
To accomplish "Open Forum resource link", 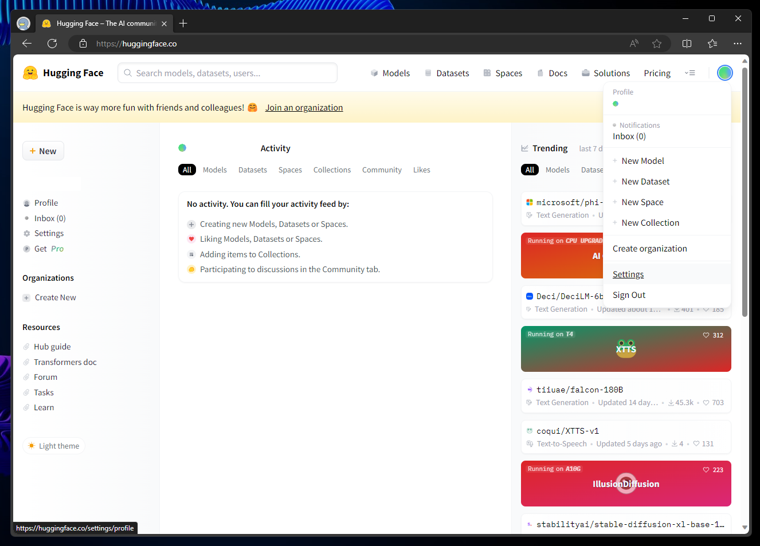I will [40, 377].
